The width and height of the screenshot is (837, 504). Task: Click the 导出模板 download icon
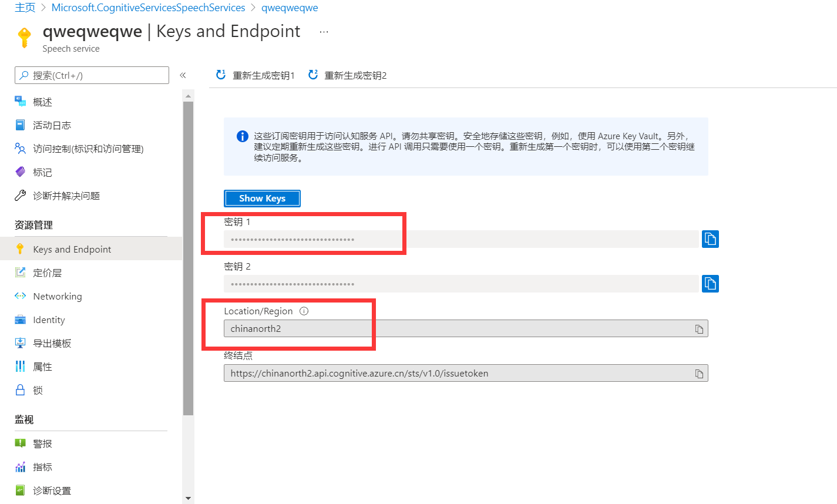20,343
